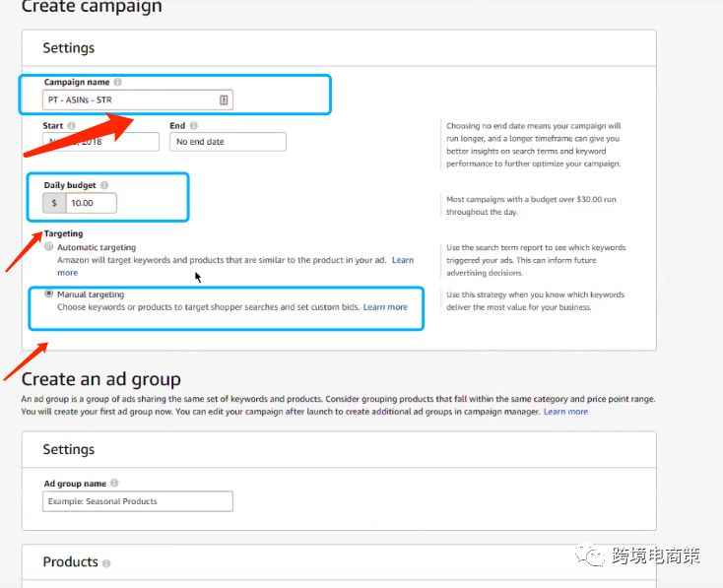This screenshot has height=588, width=723.
Task: Click the Campaign name text field
Action: [x=128, y=99]
